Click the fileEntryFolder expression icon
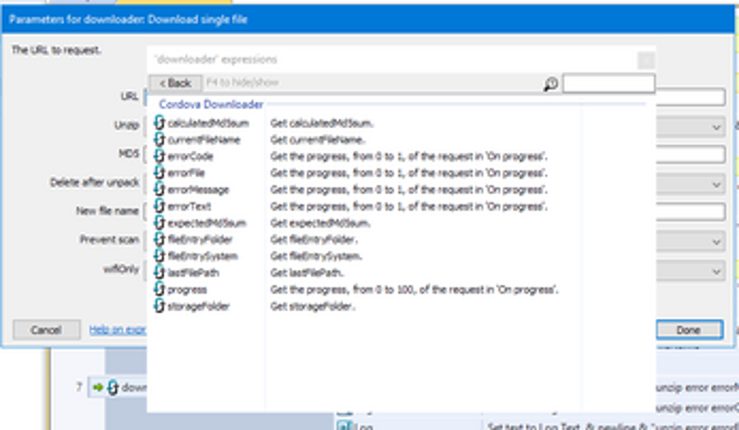The width and height of the screenshot is (739, 430). click(x=159, y=240)
